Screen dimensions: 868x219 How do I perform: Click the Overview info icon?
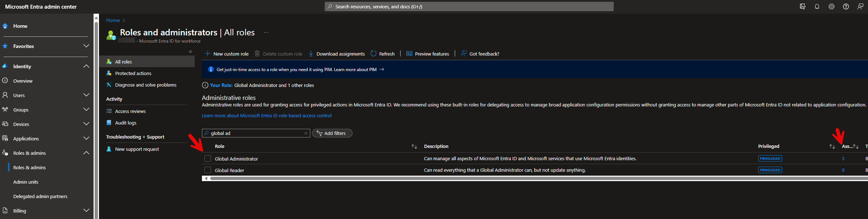[x=5, y=80]
